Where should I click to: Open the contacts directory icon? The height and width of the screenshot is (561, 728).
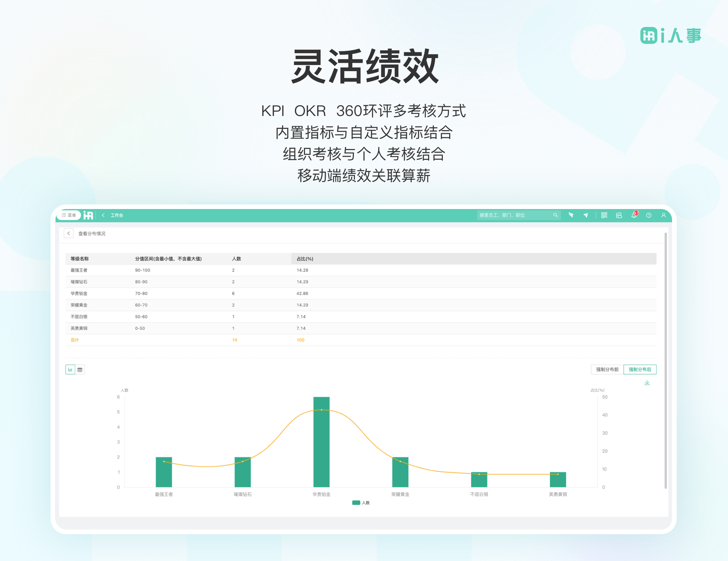coord(619,215)
